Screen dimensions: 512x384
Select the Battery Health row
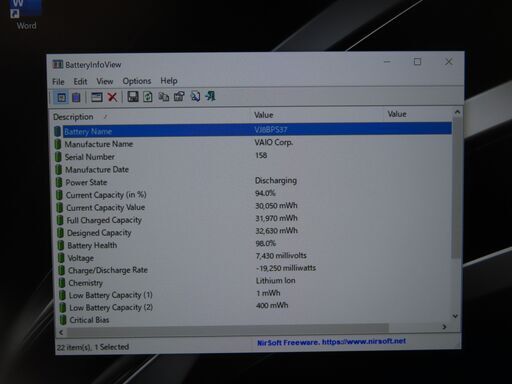coord(253,245)
